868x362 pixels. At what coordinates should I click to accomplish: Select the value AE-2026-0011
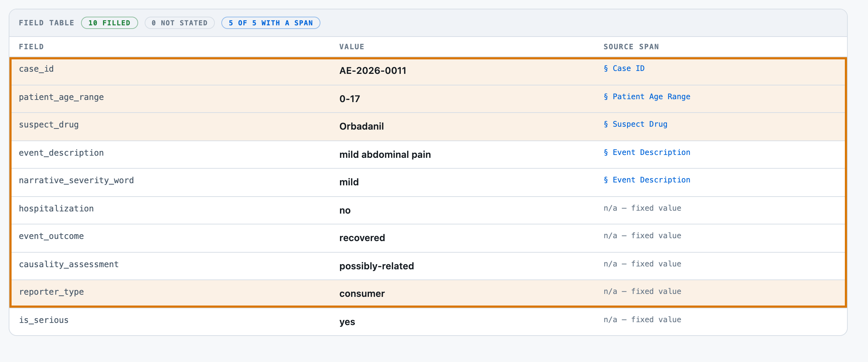click(x=373, y=71)
